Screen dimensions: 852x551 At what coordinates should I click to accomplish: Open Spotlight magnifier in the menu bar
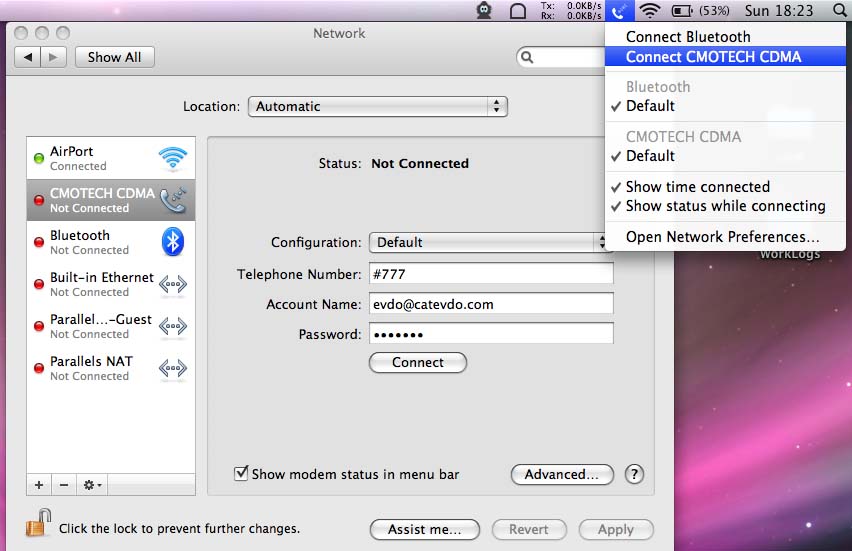[x=840, y=10]
